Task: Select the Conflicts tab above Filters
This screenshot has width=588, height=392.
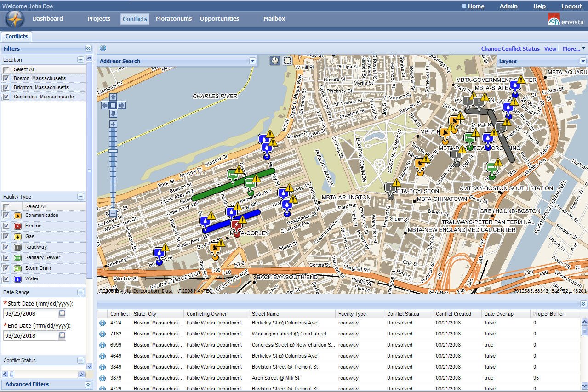Action: coord(17,36)
